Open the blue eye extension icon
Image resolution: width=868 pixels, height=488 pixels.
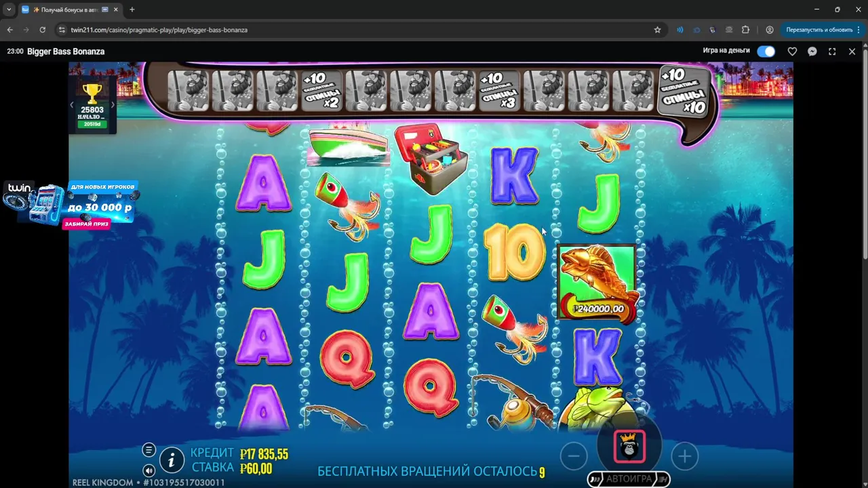click(x=696, y=30)
